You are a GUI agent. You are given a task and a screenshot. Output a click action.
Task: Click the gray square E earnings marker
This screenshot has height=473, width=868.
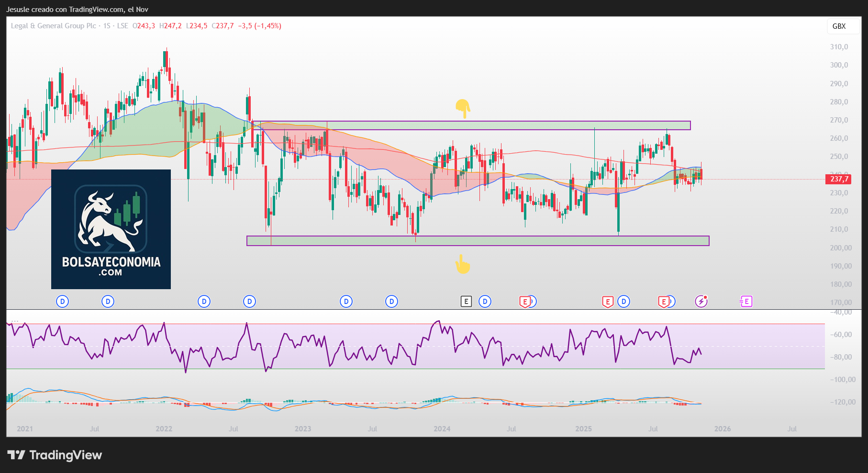466,301
